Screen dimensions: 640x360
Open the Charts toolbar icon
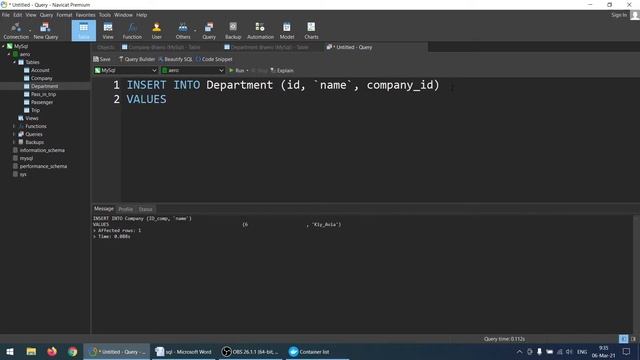pyautogui.click(x=311, y=31)
